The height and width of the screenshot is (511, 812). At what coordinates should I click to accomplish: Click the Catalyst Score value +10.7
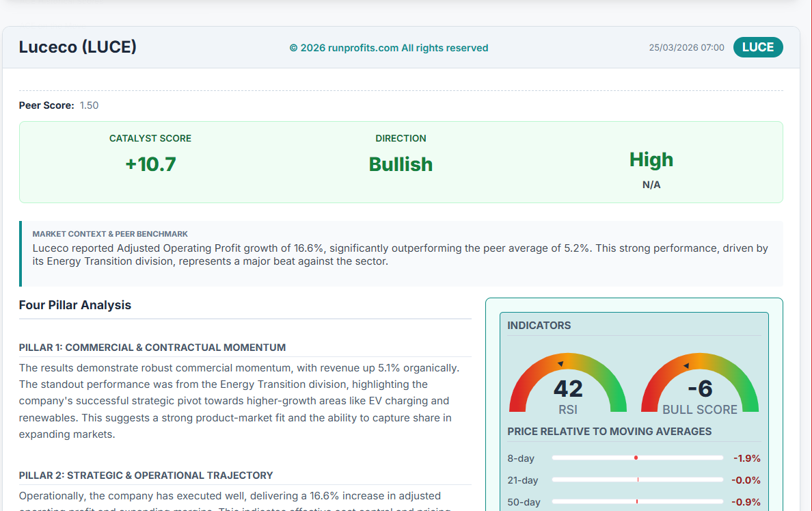point(150,164)
